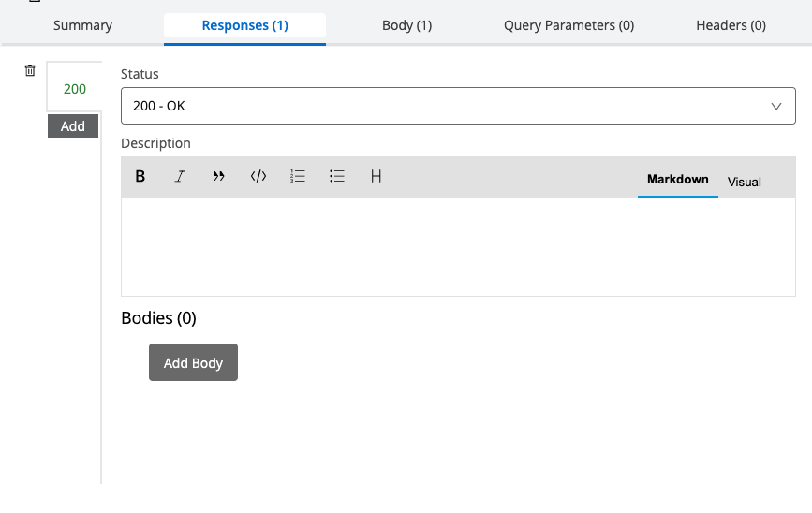Screen dimensions: 812x513
Task: Toggle bold formatting in Description editor
Action: tap(140, 176)
